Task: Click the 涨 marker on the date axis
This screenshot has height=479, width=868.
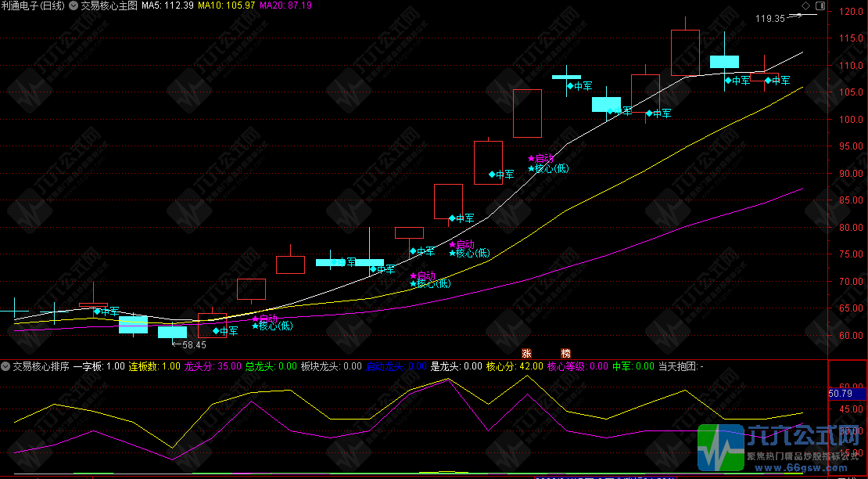Action: point(526,353)
